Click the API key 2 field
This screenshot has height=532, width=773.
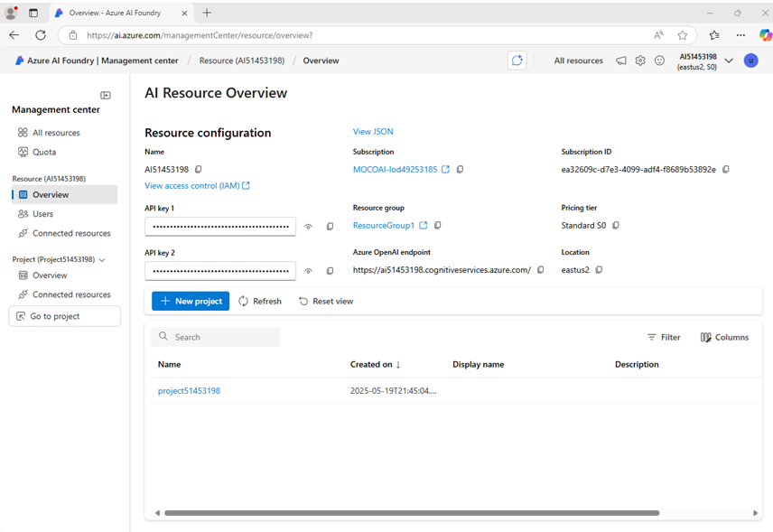pyautogui.click(x=220, y=271)
